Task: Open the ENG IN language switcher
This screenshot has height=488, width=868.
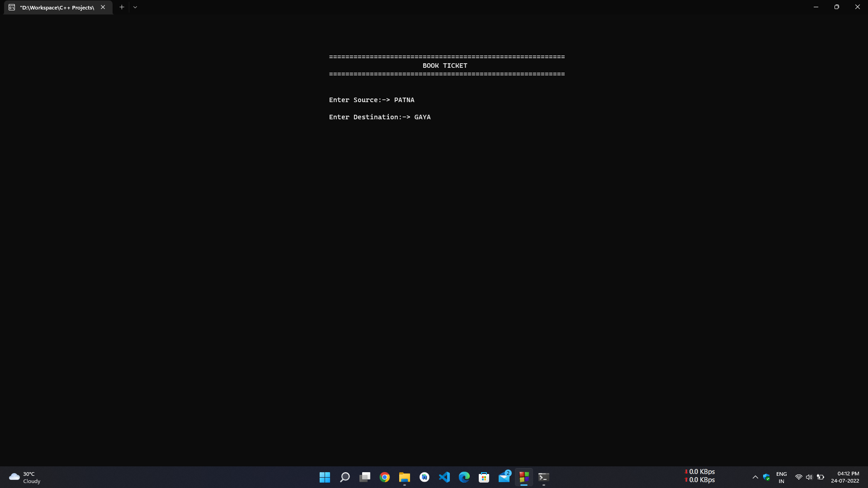Action: 781,477
